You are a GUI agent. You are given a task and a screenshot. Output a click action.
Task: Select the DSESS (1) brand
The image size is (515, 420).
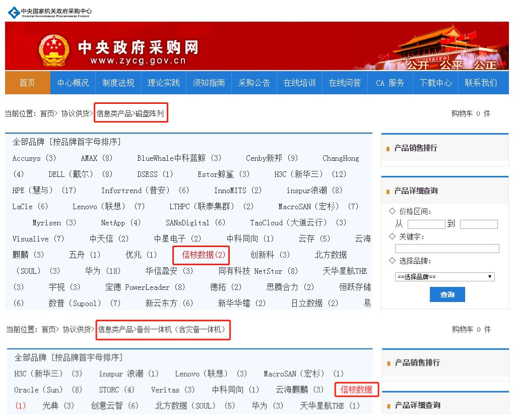[x=155, y=174]
